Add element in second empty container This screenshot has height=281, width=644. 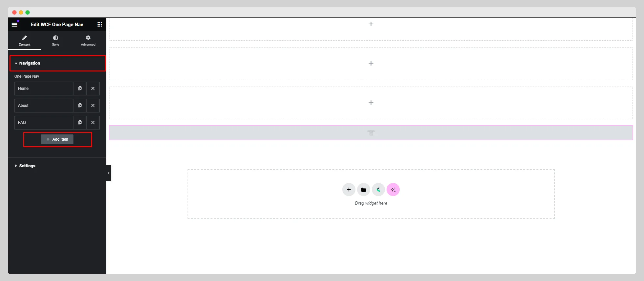coord(371,63)
